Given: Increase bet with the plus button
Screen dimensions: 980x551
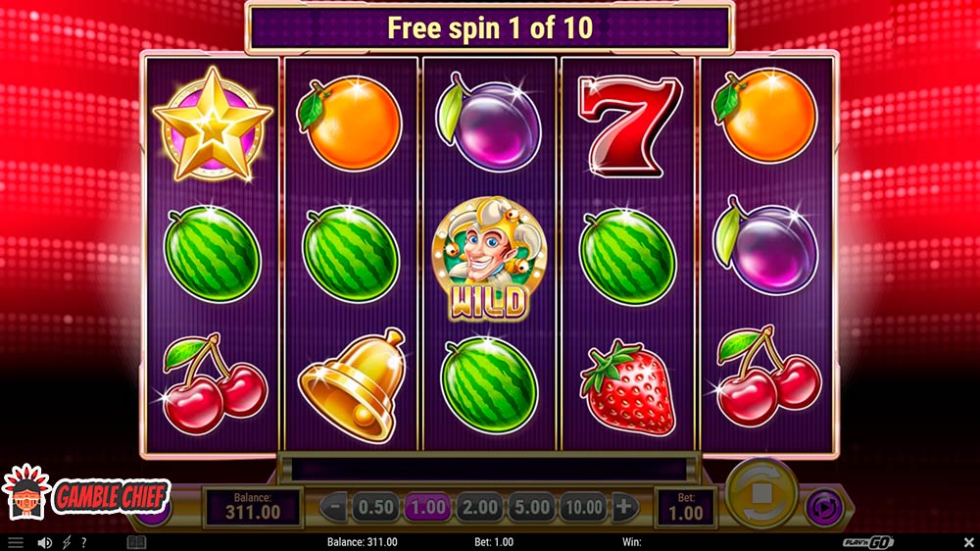Looking at the screenshot, I should pyautogui.click(x=623, y=507).
